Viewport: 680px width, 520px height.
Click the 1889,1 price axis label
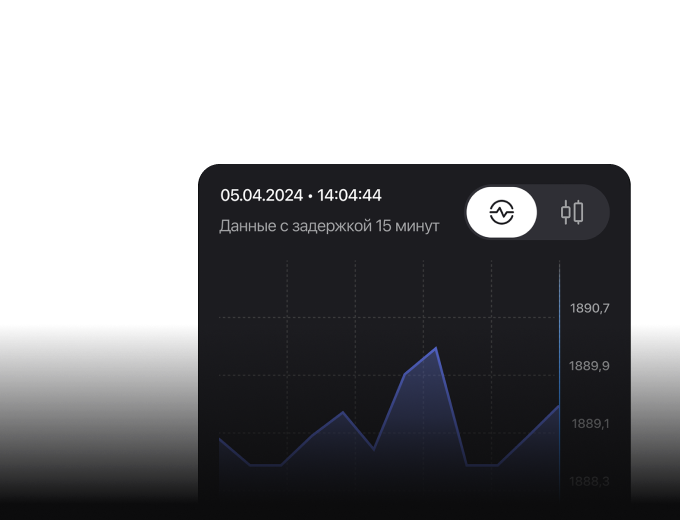click(x=590, y=424)
